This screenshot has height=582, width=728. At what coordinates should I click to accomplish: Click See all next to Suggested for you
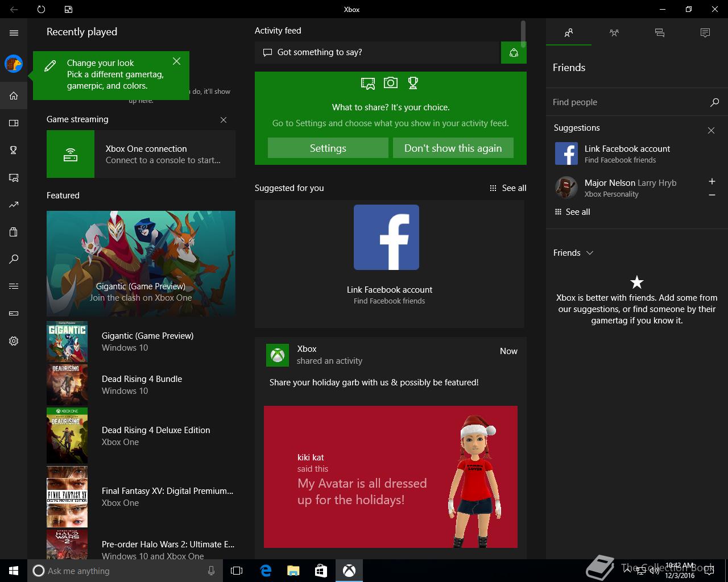(508, 188)
